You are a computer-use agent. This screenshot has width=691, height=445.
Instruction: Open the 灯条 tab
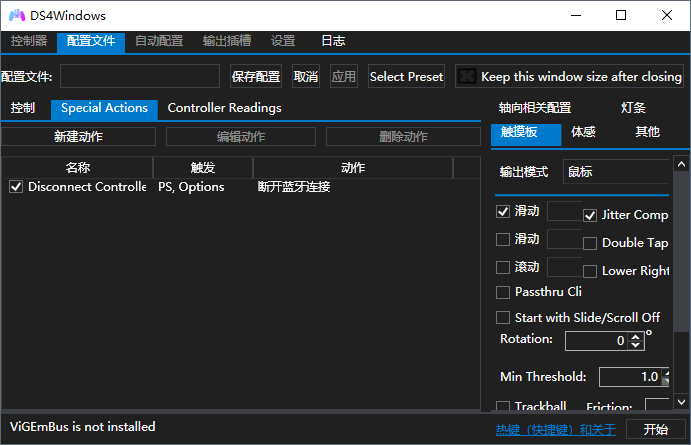(633, 108)
